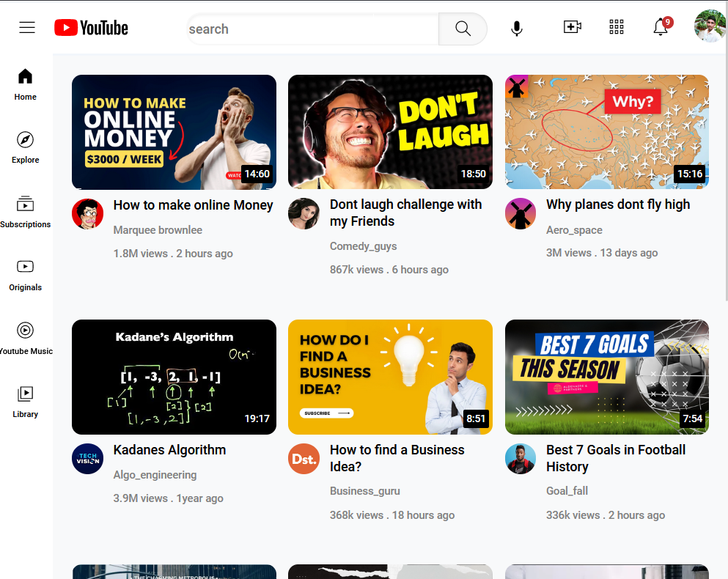Image resolution: width=728 pixels, height=579 pixels.
Task: Expand search suggestions by clicking the search box
Action: [x=308, y=29]
